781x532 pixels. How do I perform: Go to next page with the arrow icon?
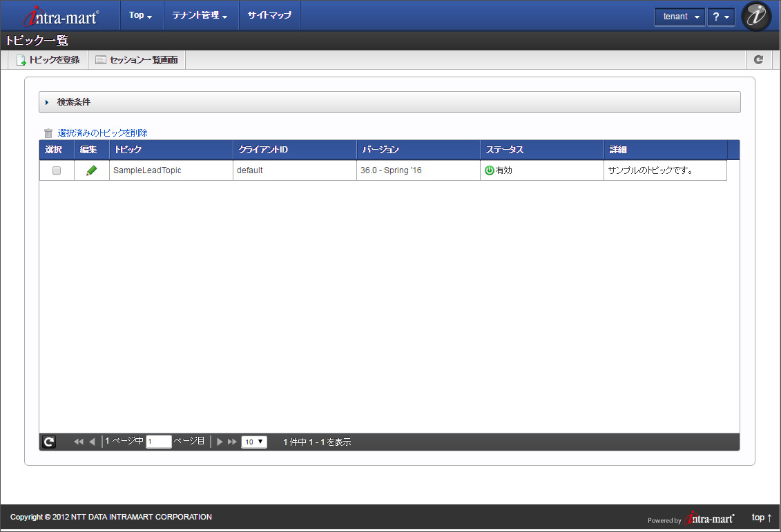click(219, 442)
